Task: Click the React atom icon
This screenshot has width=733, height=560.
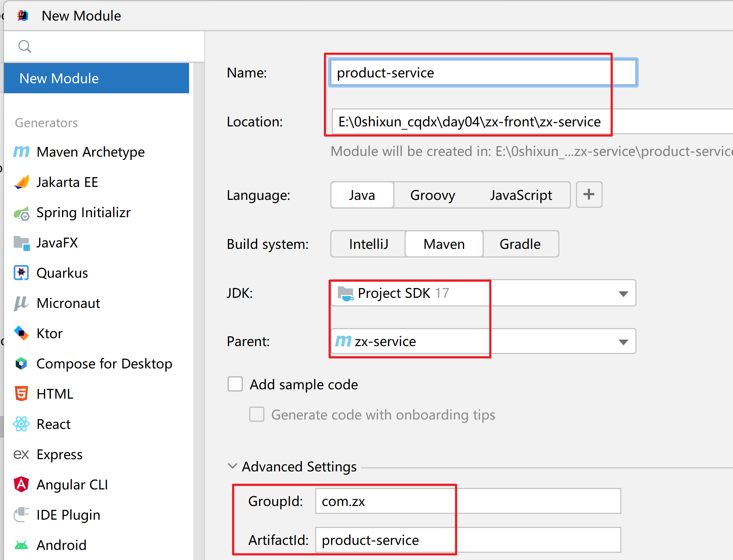Action: coord(21,424)
